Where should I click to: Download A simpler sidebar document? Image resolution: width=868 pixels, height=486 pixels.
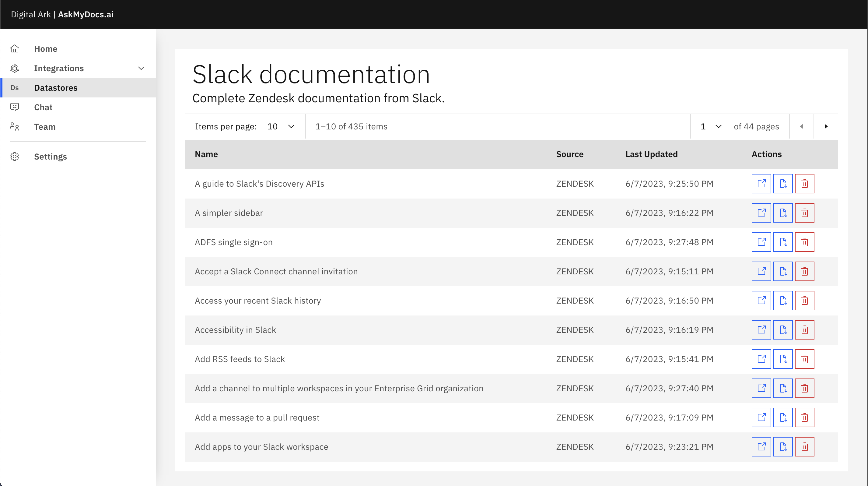pyautogui.click(x=783, y=213)
